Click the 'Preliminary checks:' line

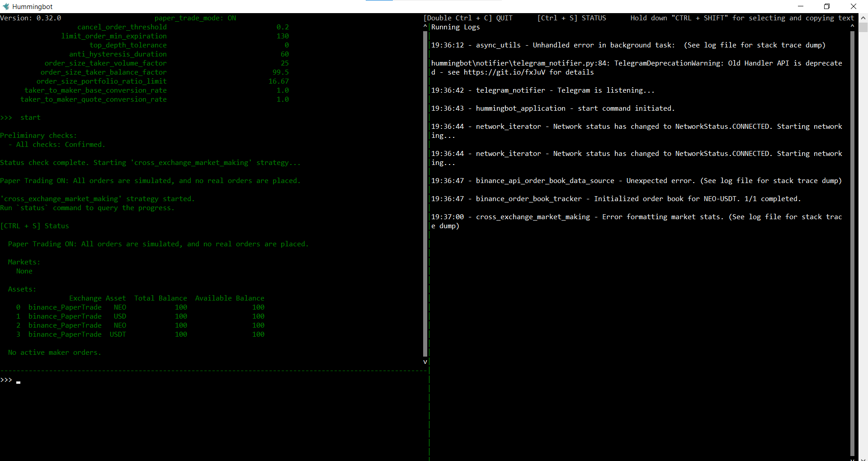tap(38, 136)
